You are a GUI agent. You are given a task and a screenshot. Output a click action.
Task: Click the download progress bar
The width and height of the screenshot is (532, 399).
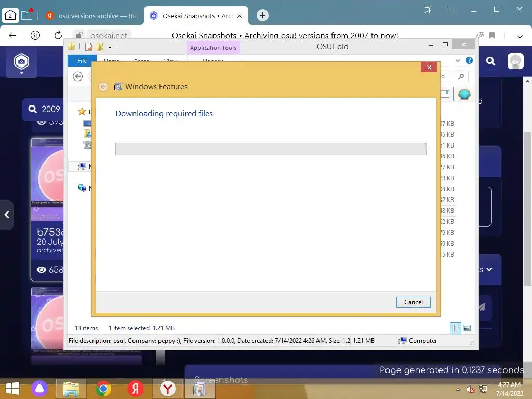tap(271, 149)
